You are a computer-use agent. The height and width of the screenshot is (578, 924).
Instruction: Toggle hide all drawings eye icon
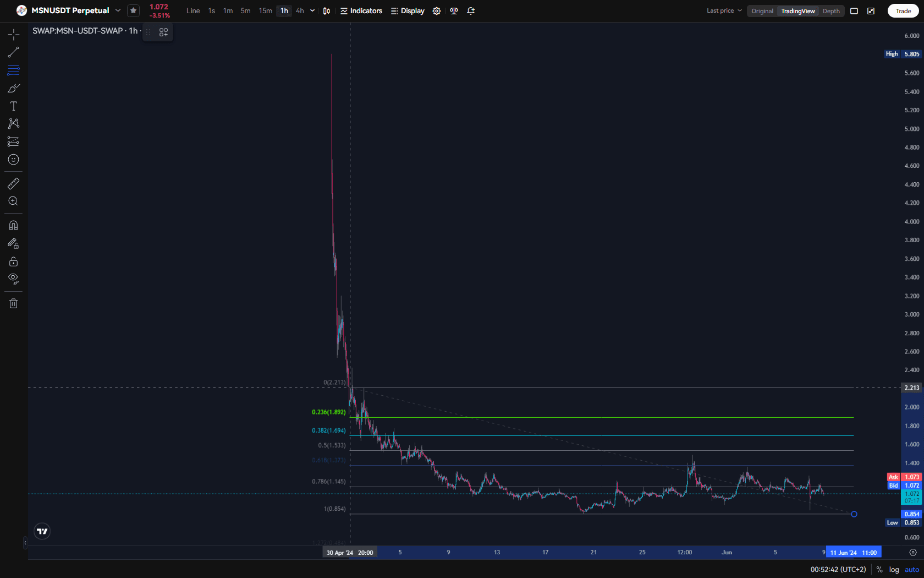point(14,279)
